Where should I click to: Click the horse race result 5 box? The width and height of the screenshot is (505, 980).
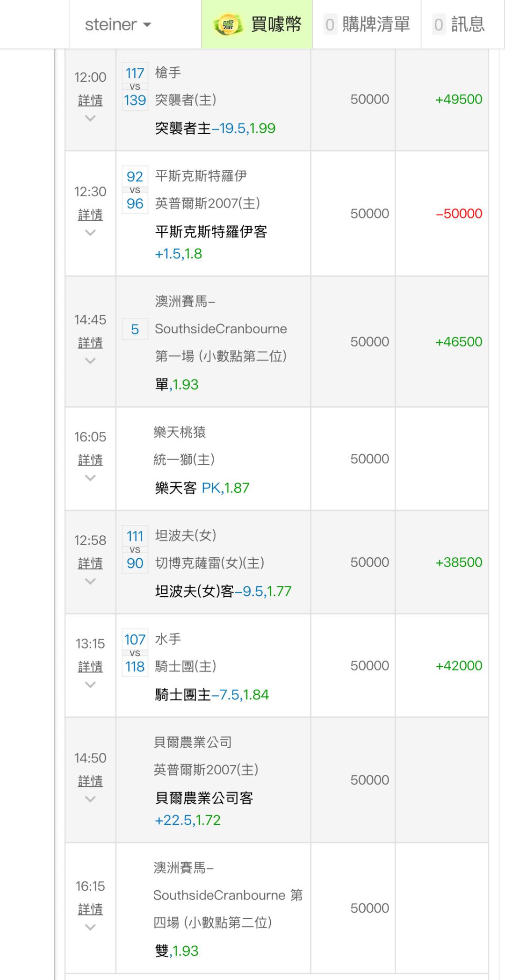coord(135,330)
